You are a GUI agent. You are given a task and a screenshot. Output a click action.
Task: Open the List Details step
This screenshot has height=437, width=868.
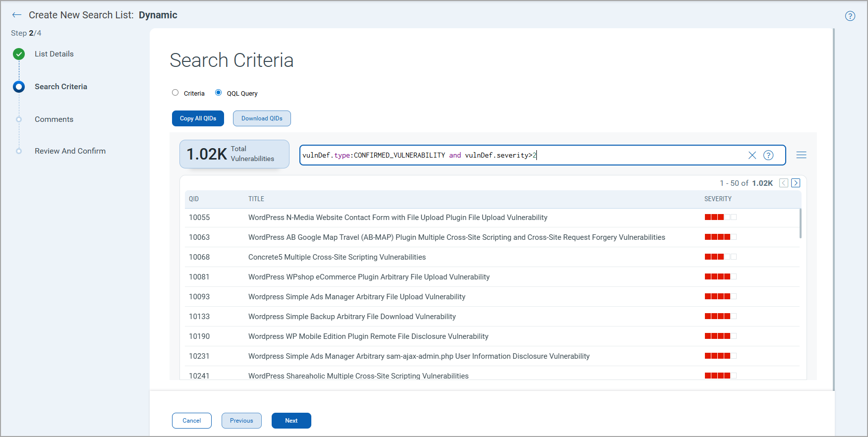54,54
